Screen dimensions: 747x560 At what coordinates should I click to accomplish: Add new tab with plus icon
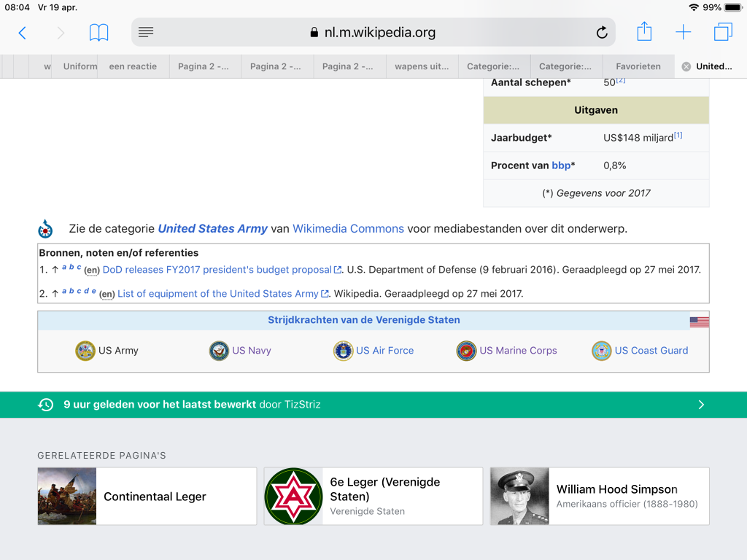[x=683, y=33]
